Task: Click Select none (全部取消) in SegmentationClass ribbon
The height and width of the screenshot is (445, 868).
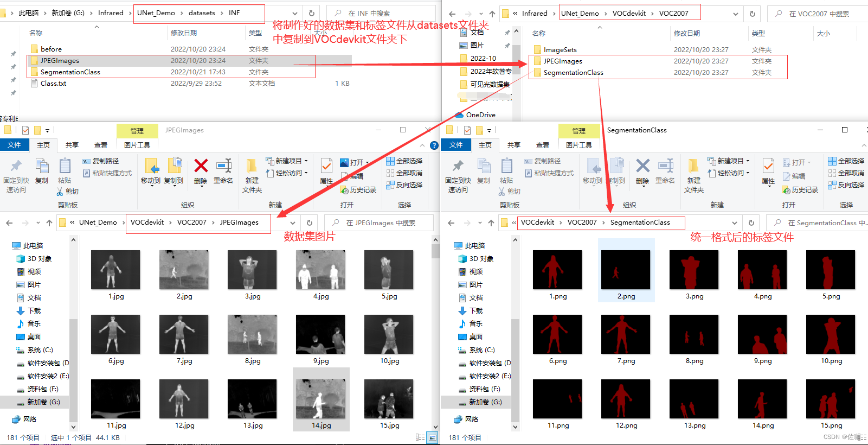Action: [x=846, y=173]
